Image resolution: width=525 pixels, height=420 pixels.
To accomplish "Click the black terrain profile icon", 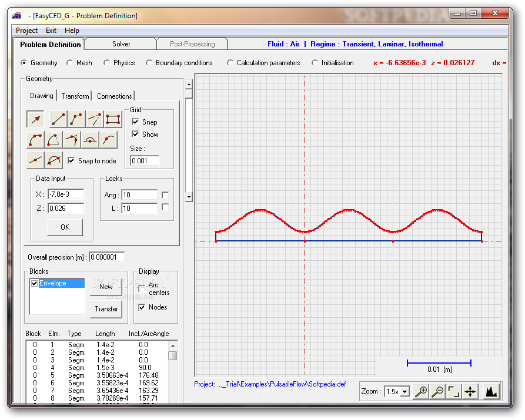I will pyautogui.click(x=491, y=391).
